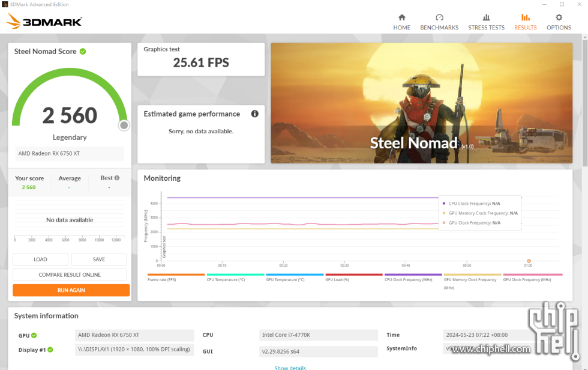Image resolution: width=588 pixels, height=370 pixels.
Task: Click the 3DMark app icon in the title bar
Action: click(5, 4)
